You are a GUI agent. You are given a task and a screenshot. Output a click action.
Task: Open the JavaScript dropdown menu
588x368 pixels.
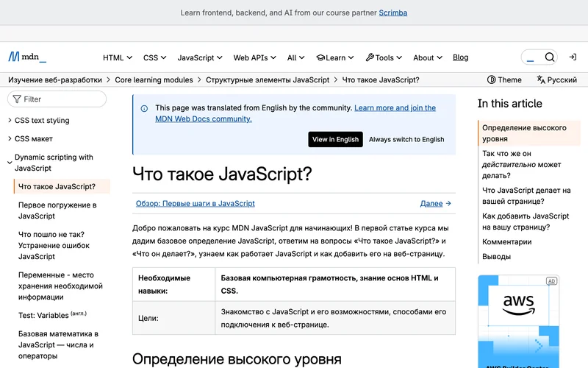(x=200, y=58)
